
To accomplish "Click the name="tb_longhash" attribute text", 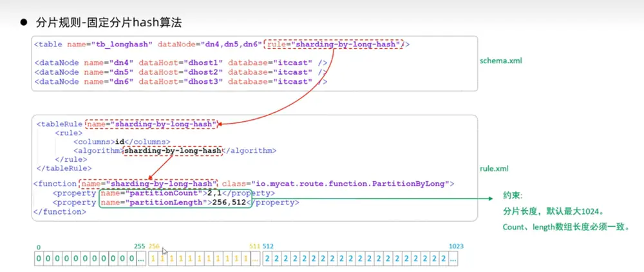I will pyautogui.click(x=110, y=44).
